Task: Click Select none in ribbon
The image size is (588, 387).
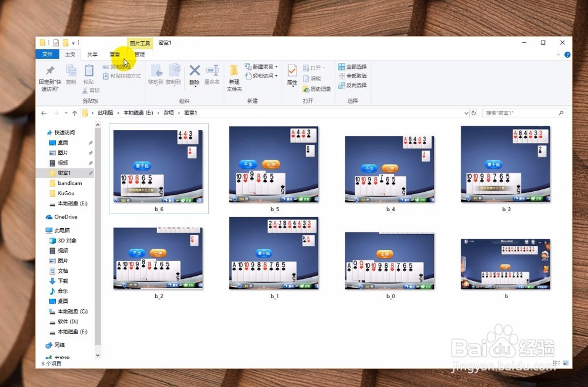Action: pos(352,76)
